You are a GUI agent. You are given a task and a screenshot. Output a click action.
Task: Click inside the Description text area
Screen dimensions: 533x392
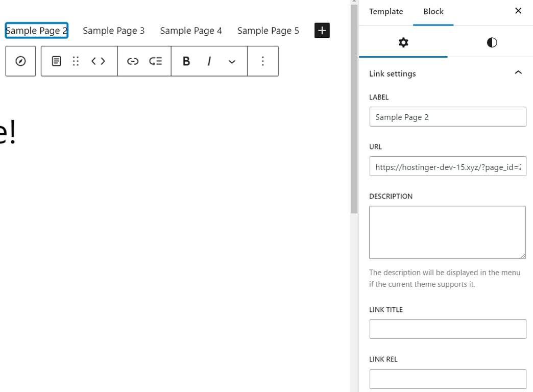447,232
